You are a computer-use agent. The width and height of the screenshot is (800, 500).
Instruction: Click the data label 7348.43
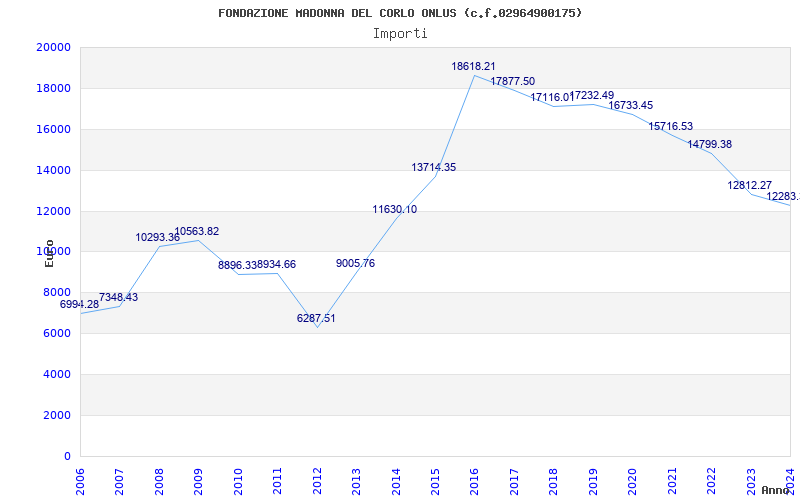tap(118, 297)
